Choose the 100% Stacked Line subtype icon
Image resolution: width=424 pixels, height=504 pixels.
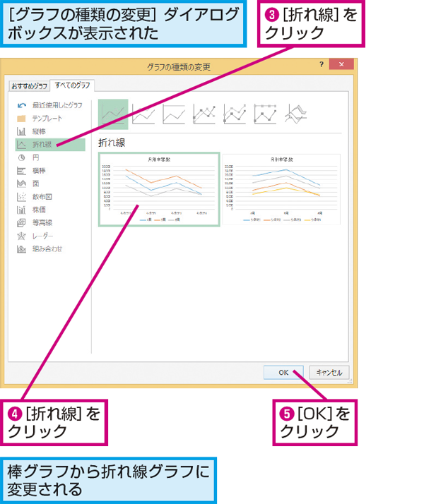174,114
